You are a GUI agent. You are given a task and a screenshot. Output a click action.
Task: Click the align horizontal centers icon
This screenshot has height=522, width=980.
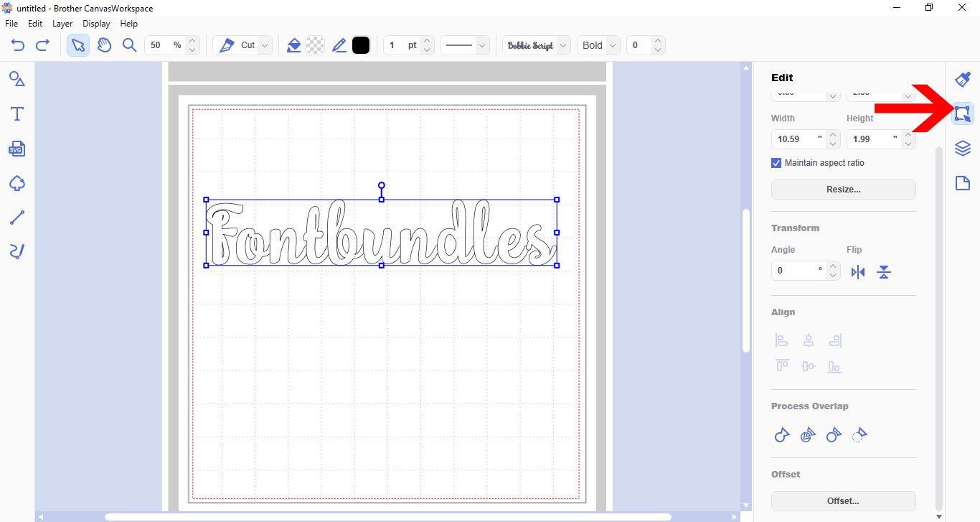(x=809, y=340)
